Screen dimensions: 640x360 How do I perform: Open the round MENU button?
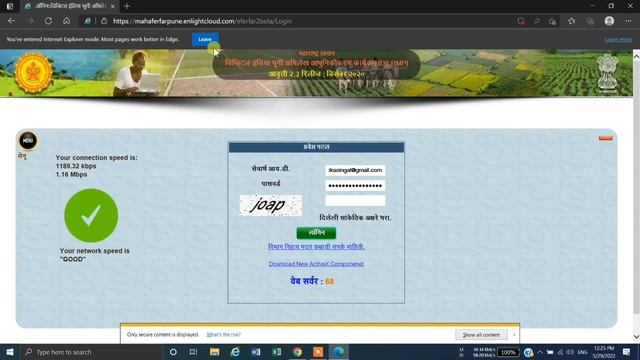[x=28, y=141]
